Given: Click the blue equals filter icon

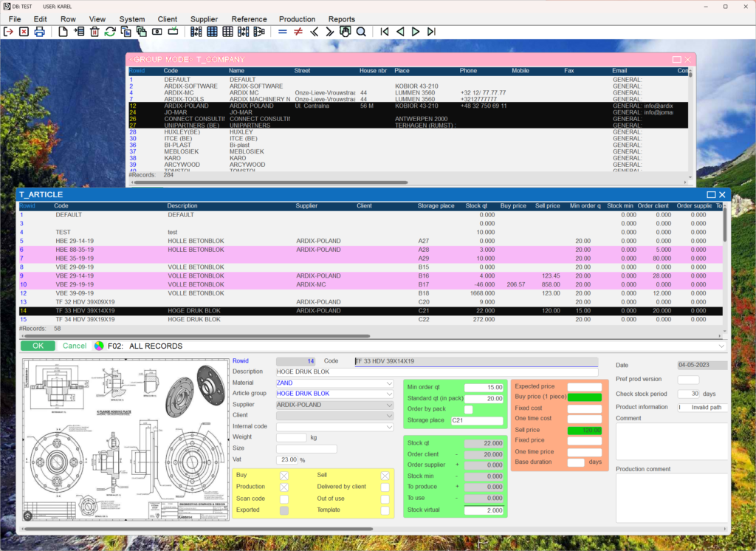Looking at the screenshot, I should 282,32.
